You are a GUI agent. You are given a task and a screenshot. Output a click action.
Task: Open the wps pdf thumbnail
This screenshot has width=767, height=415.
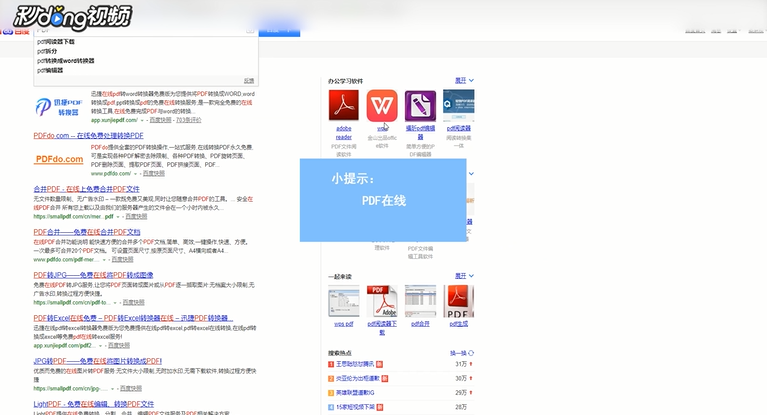pos(343,301)
